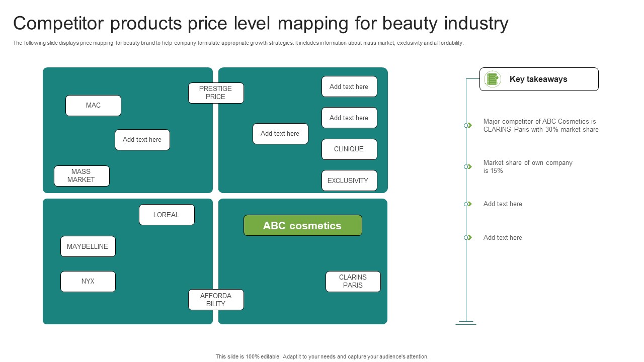
Task: Select the AFFORDABILITY label box
Action: pos(216,300)
